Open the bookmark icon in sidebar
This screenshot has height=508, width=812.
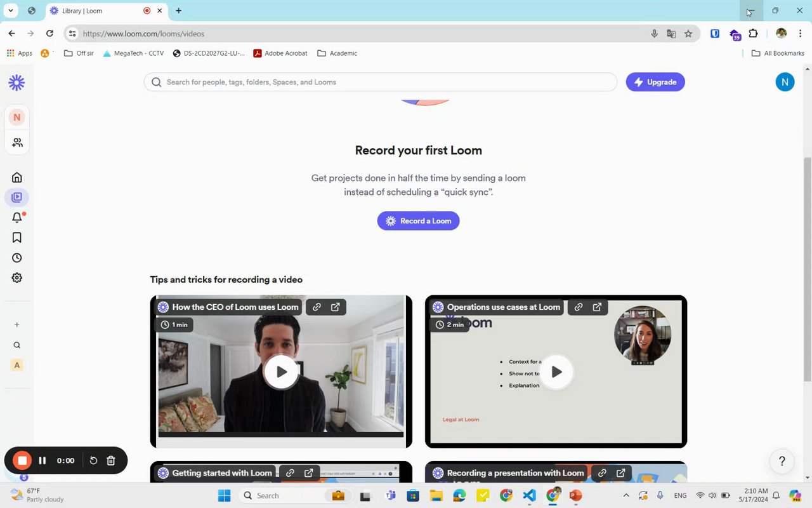tap(17, 237)
